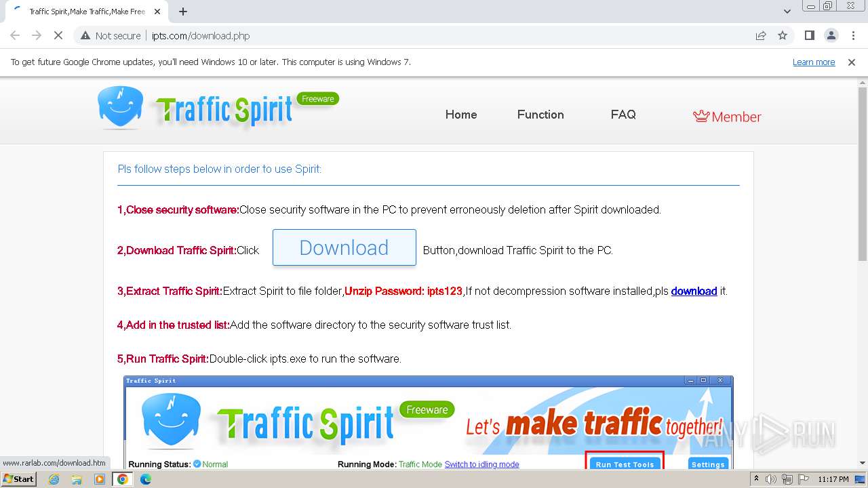The height and width of the screenshot is (488, 868).
Task: Click the Chrome taskbar icon
Action: pos(123,479)
